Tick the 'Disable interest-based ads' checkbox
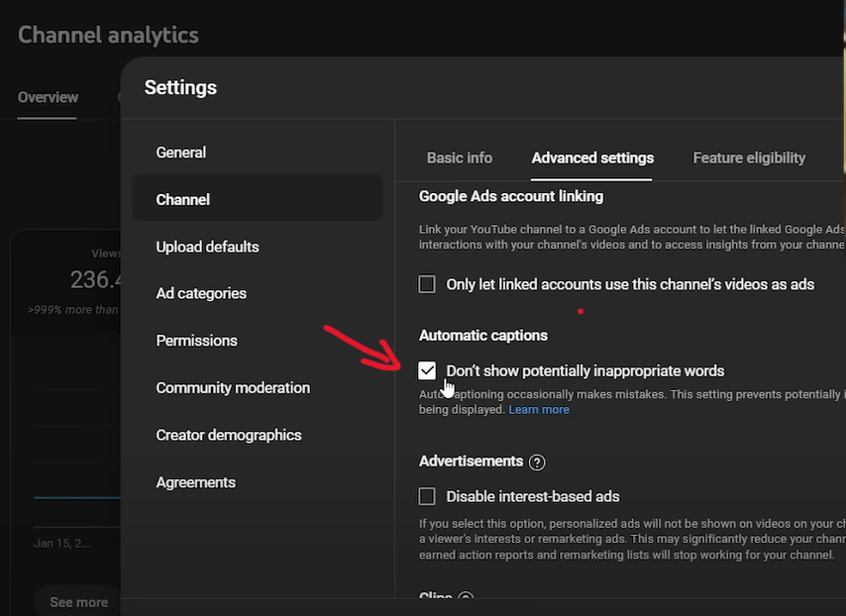 (427, 497)
